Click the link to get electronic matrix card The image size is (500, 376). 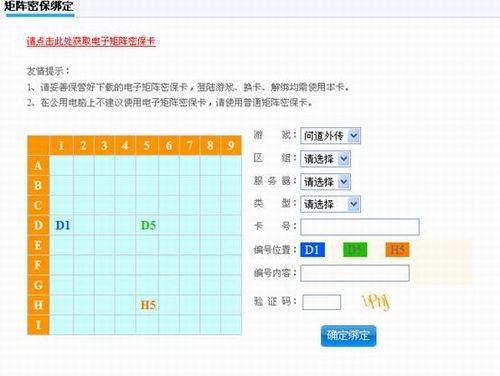click(91, 41)
